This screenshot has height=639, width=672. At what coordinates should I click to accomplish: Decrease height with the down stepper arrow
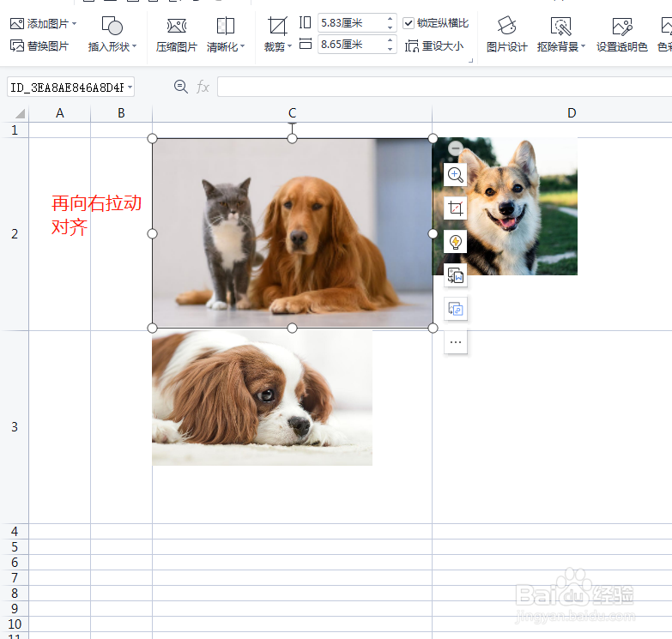390,27
